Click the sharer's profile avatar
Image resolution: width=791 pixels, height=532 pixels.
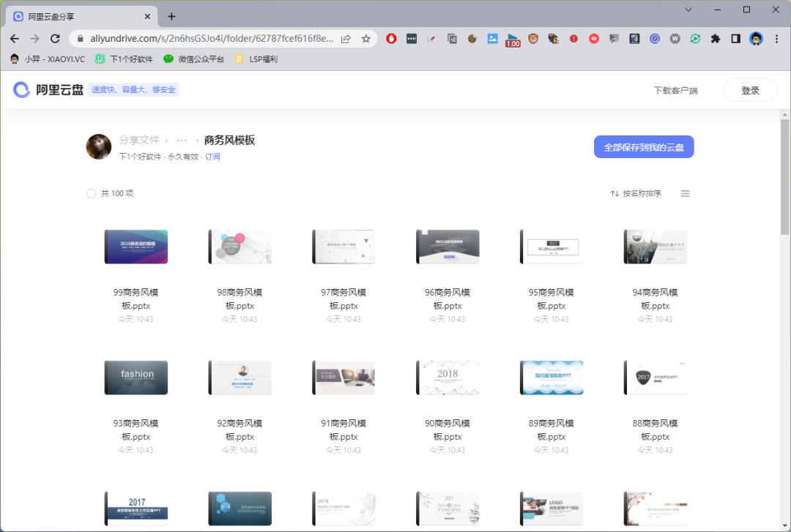[x=99, y=147]
